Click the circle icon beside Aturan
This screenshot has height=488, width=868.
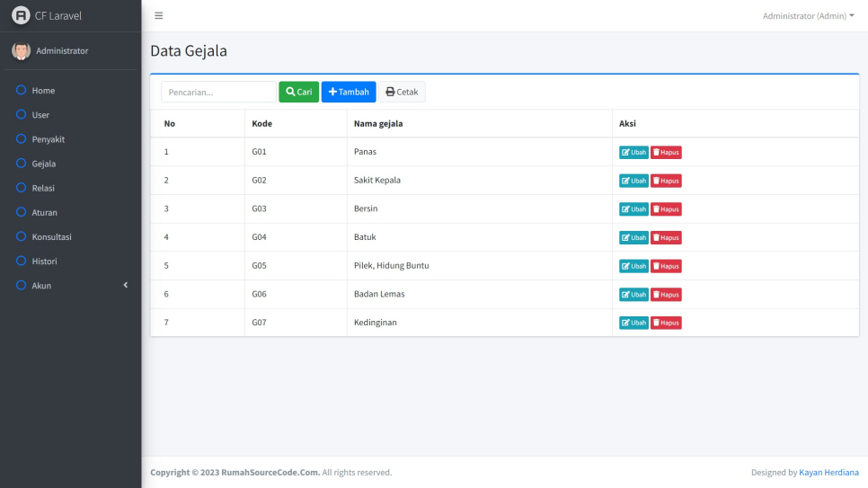(x=21, y=211)
